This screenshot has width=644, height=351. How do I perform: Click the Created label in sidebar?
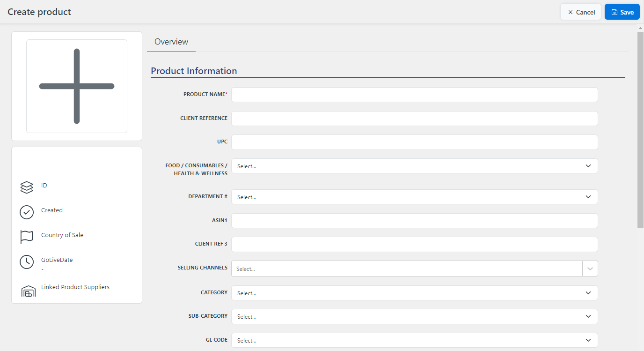click(52, 210)
